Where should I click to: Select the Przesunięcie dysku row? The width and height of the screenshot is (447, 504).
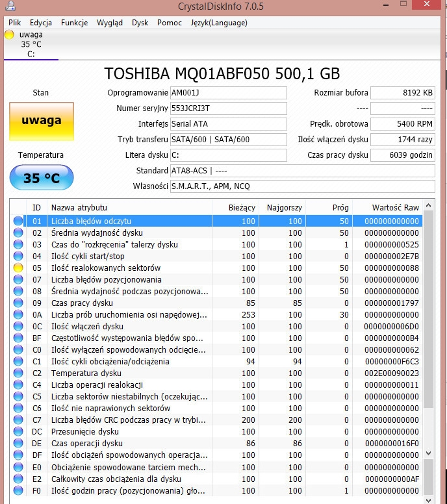pos(216,431)
